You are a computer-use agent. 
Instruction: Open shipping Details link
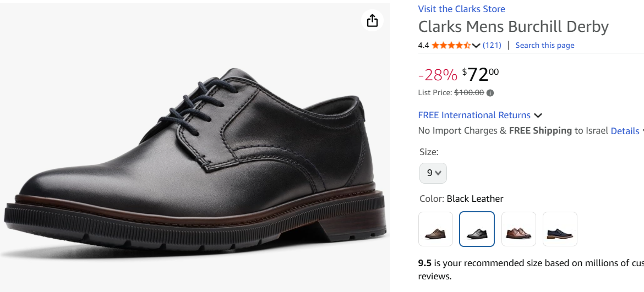tap(625, 131)
